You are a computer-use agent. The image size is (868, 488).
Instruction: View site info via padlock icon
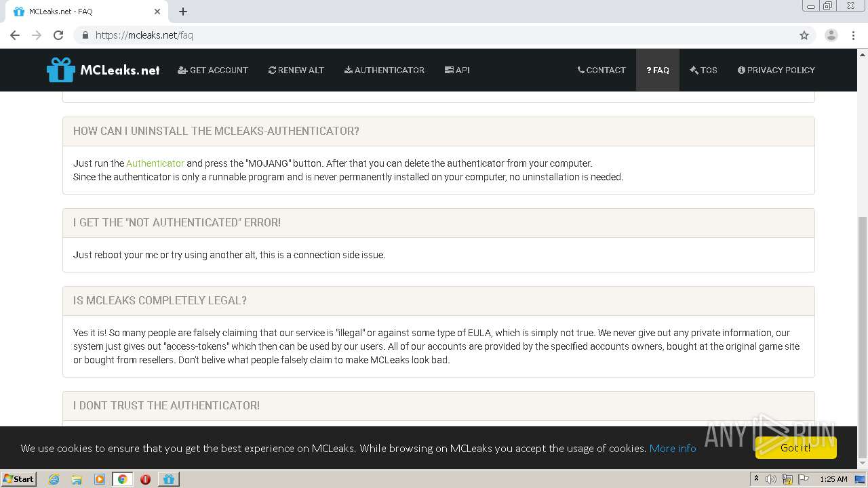[85, 35]
